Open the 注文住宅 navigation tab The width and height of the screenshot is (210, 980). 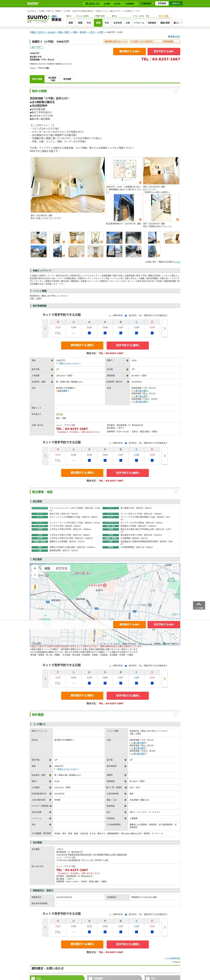(x=117, y=23)
